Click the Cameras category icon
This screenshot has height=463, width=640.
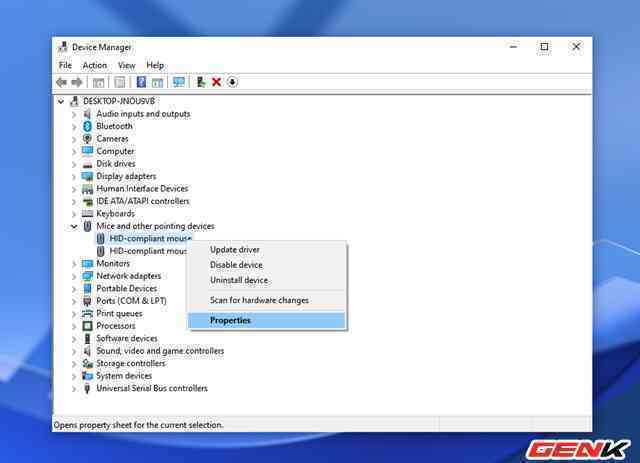pos(87,139)
